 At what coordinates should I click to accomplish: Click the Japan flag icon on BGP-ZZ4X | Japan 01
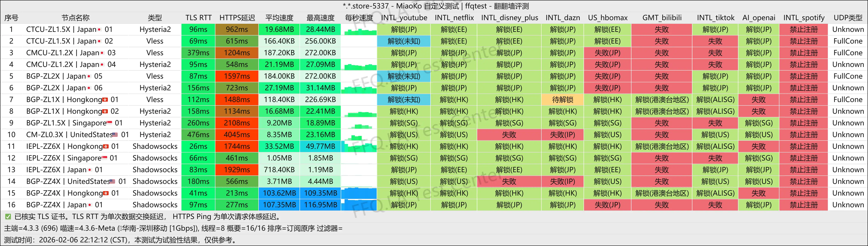89,205
